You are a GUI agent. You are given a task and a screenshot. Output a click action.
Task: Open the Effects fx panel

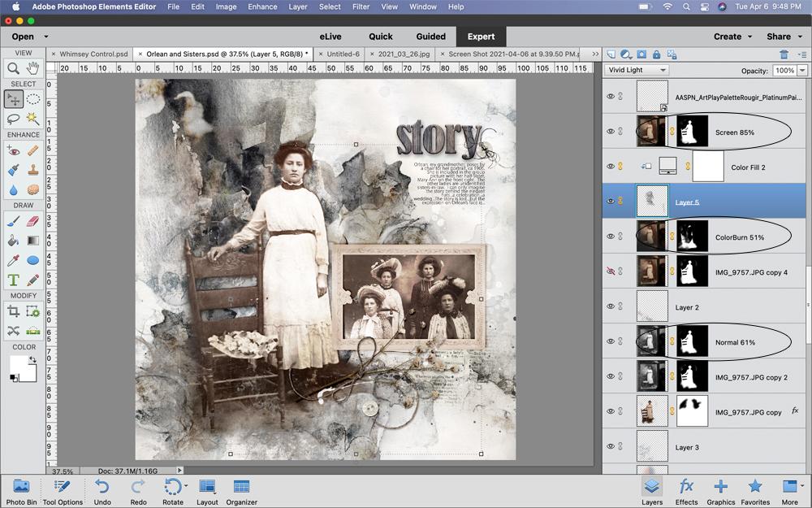point(687,492)
